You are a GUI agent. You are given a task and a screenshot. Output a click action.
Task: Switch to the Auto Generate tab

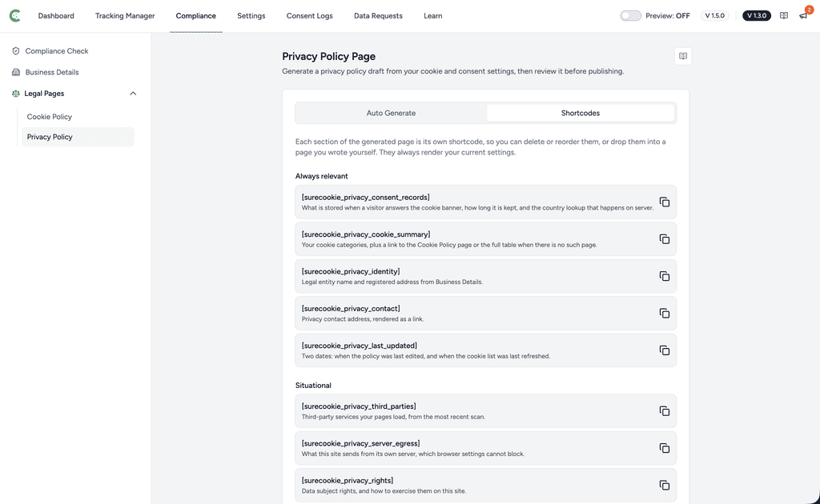(391, 113)
